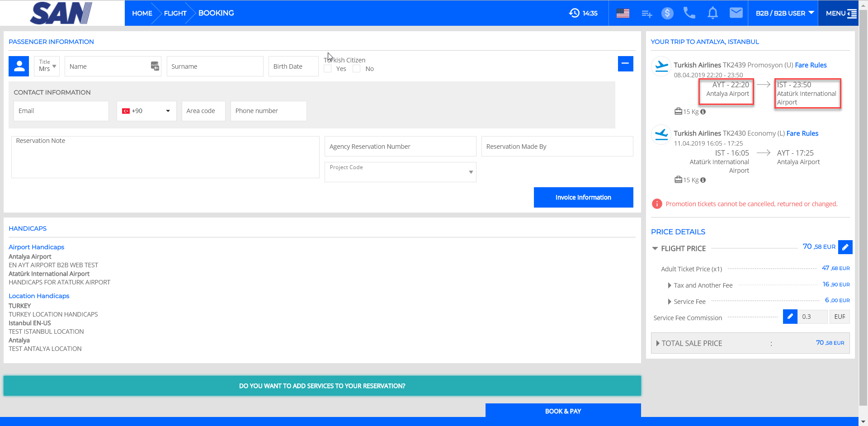Check Turkish Citizen Yes
Screen dimensions: 868x426
coord(328,69)
